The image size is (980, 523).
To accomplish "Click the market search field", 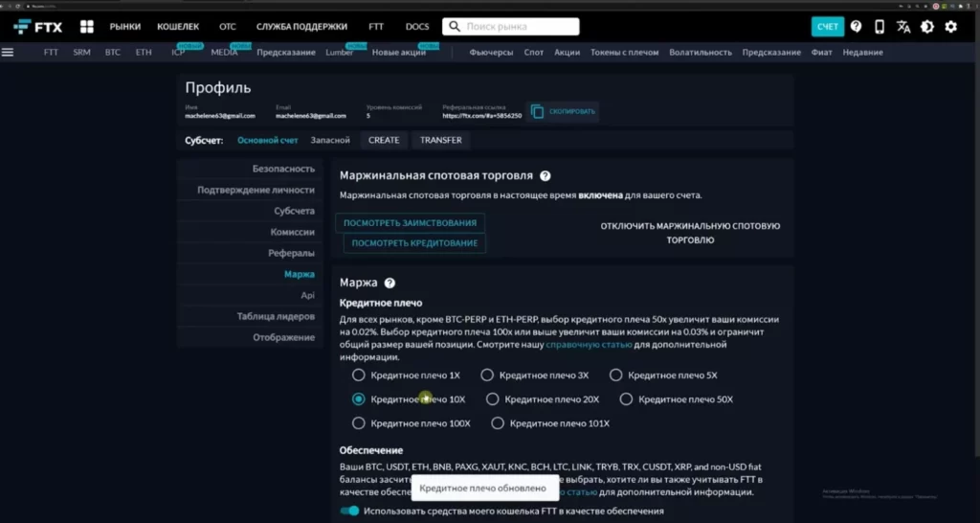I will tap(511, 27).
